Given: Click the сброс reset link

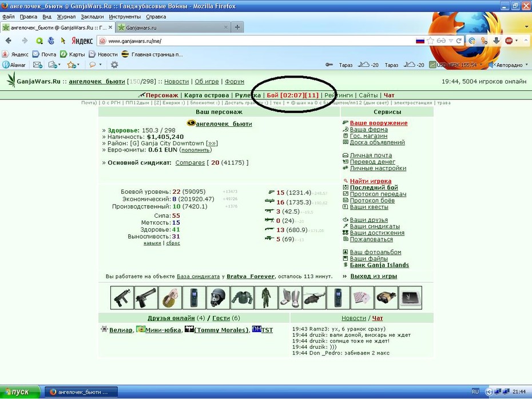Looking at the screenshot, I should coord(173,243).
